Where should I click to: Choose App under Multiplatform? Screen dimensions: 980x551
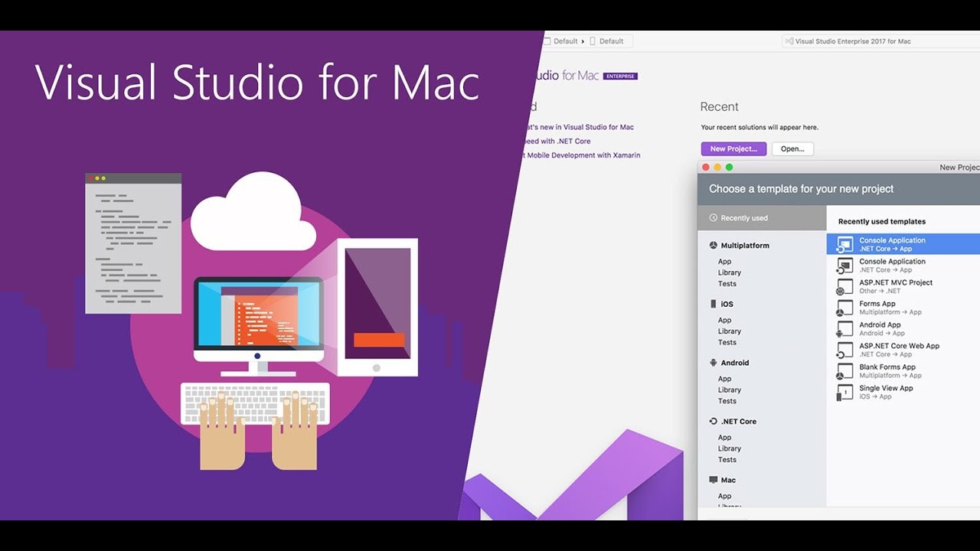click(x=724, y=262)
